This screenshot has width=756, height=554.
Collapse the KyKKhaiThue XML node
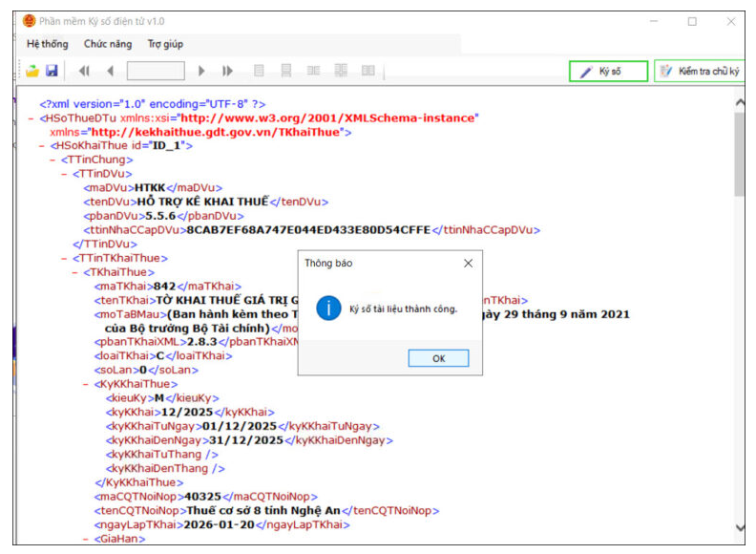coord(86,384)
